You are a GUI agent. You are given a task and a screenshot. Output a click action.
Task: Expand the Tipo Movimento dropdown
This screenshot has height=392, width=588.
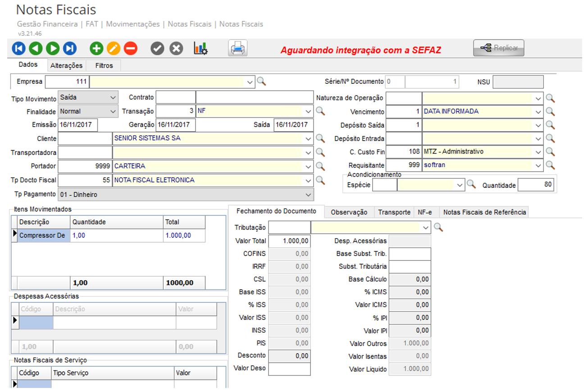coord(113,97)
